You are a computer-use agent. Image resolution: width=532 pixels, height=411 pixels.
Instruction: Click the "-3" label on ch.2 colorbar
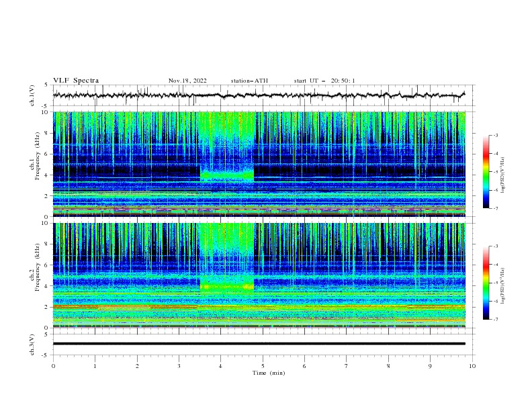(495, 246)
